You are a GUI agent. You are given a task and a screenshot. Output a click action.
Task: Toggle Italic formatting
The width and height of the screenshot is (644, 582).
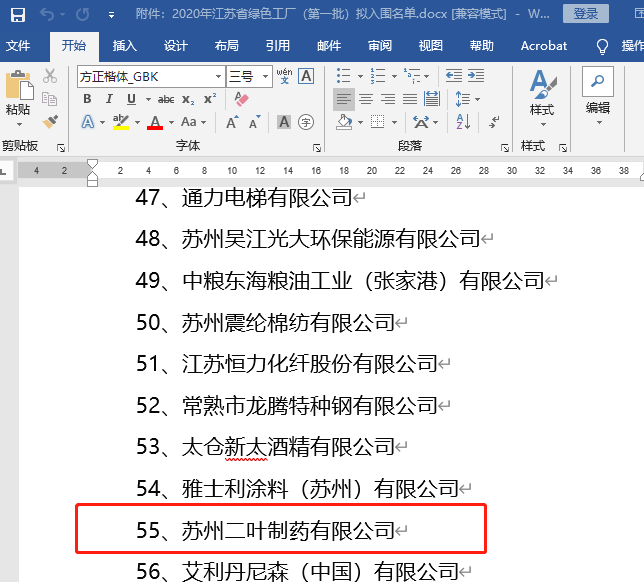coord(109,99)
